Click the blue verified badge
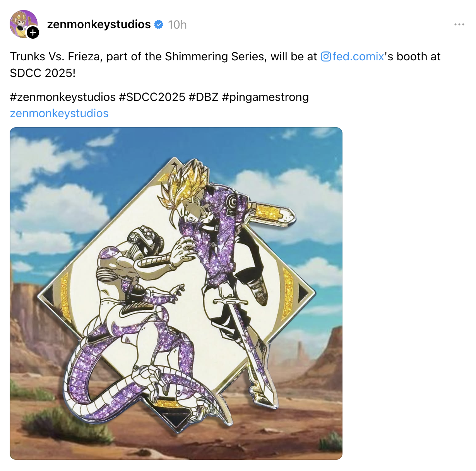 (159, 24)
